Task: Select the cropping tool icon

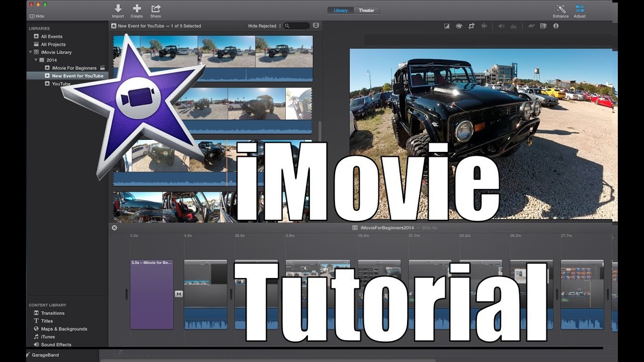Action: tap(471, 26)
